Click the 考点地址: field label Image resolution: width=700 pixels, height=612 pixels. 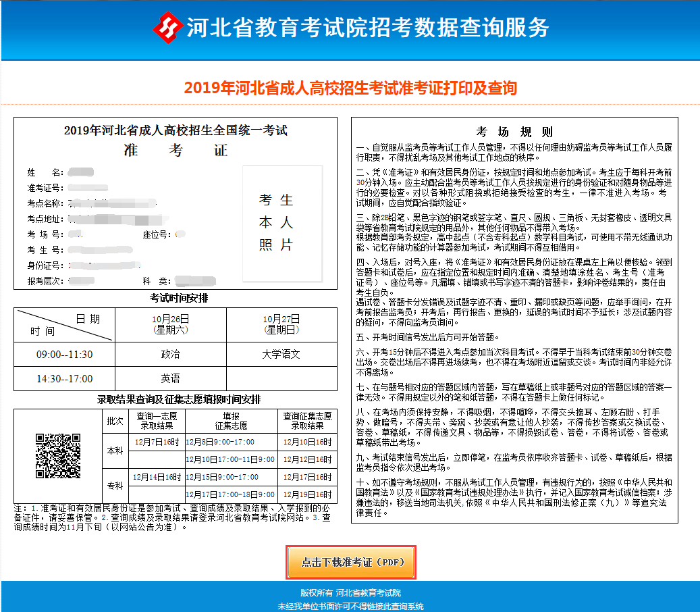[x=45, y=219]
